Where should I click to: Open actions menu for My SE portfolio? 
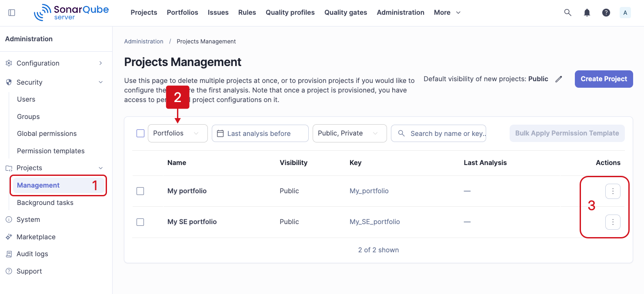click(613, 222)
